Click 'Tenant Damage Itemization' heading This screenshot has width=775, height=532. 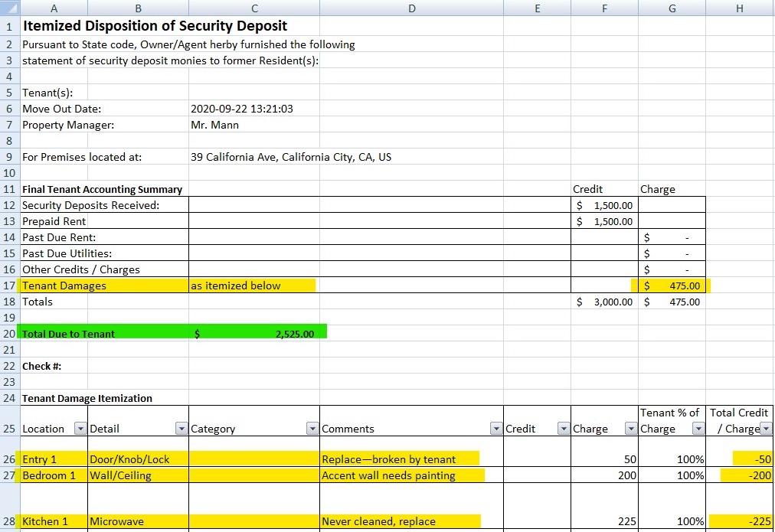click(87, 398)
